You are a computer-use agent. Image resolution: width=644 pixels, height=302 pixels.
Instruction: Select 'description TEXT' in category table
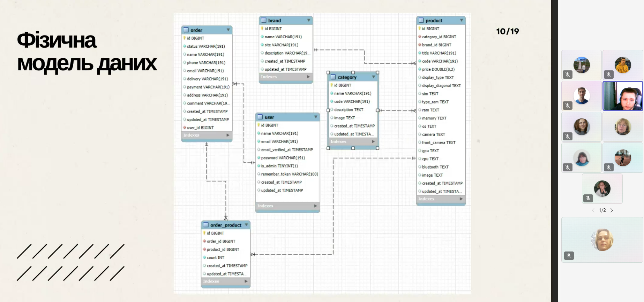(x=349, y=110)
